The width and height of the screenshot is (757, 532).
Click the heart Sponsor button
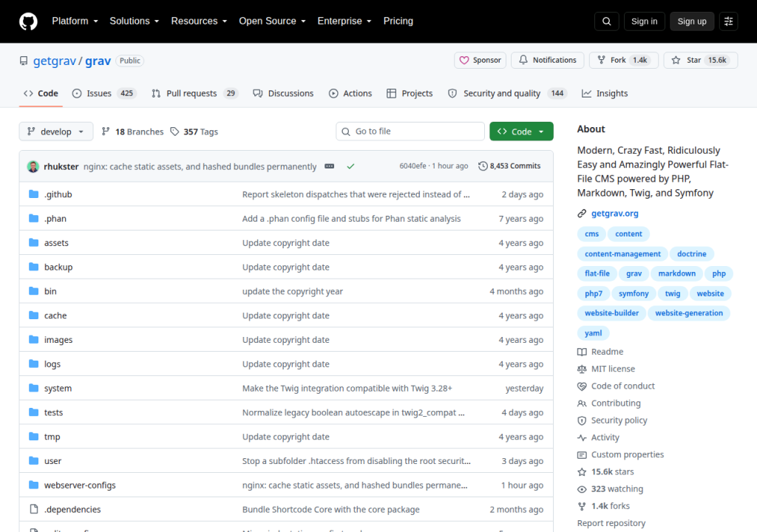[480, 61]
